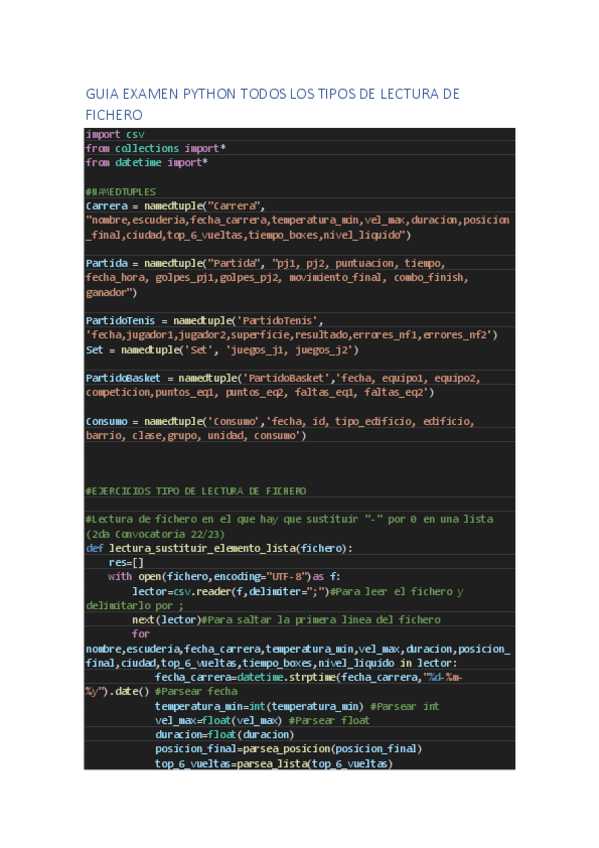Click the 'duracion=float(duracion)' line
This screenshot has height=848, width=599.
point(224,734)
